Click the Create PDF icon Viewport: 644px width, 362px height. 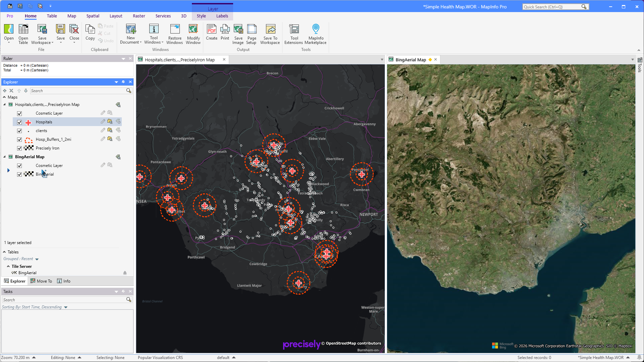(x=212, y=29)
